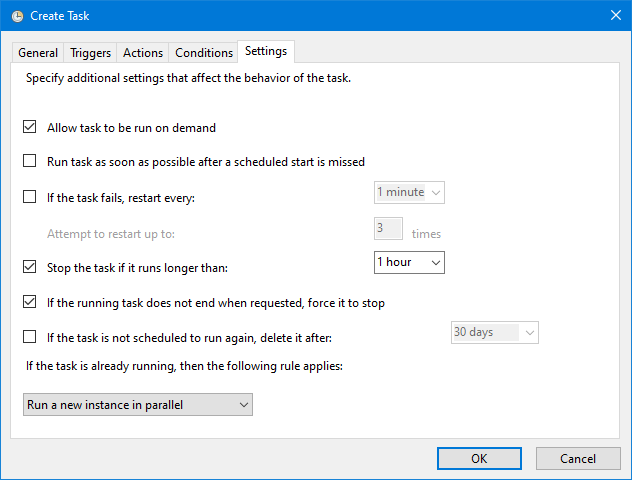The height and width of the screenshot is (480, 632).
Task: Toggle force stop if task does not end
Action: click(x=30, y=302)
